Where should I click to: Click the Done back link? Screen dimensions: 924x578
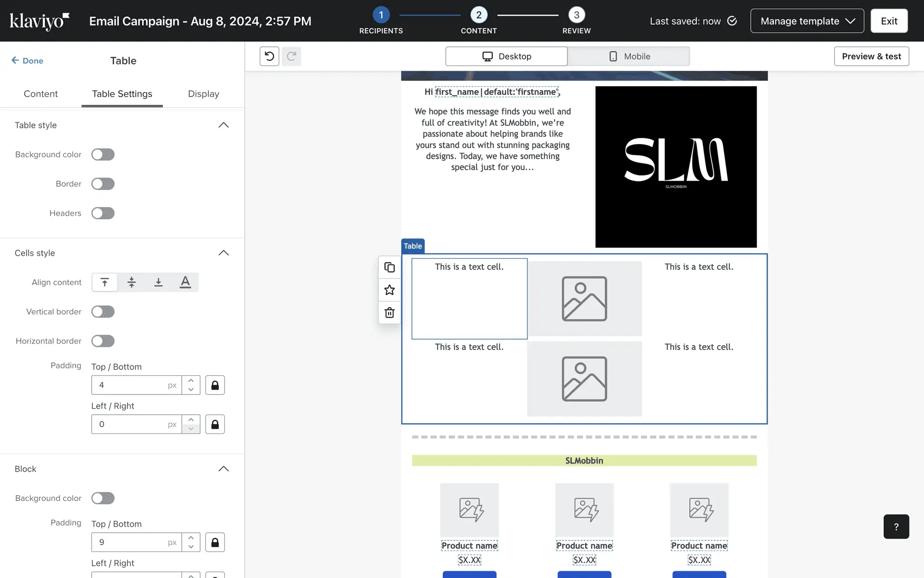pyautogui.click(x=27, y=61)
